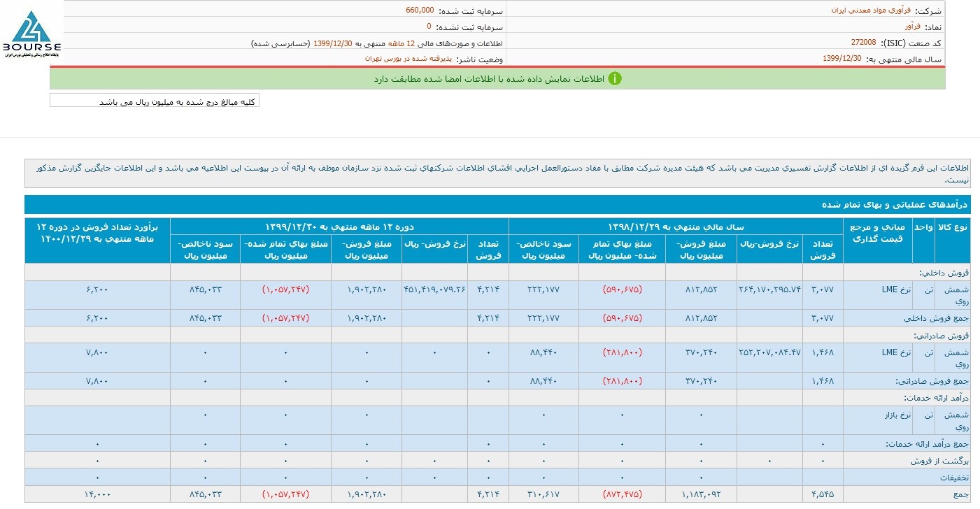Click the 12-month period ending ۱۳۹۹/۱۲/۳۰ group header
This screenshot has width=980, height=509.
pos(339,226)
